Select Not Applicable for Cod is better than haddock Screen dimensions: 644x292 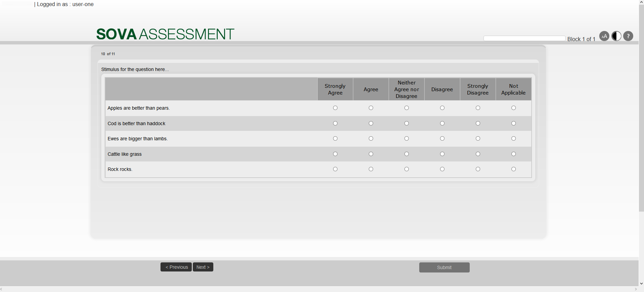click(x=513, y=123)
